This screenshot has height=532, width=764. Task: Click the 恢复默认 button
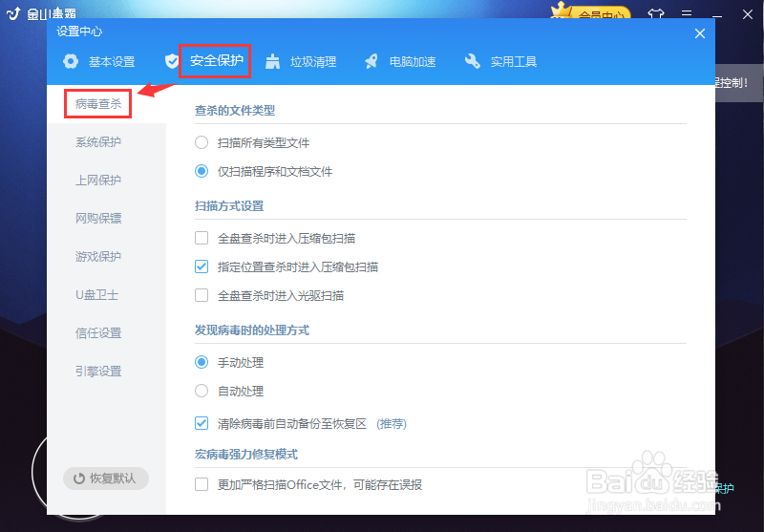click(x=106, y=479)
